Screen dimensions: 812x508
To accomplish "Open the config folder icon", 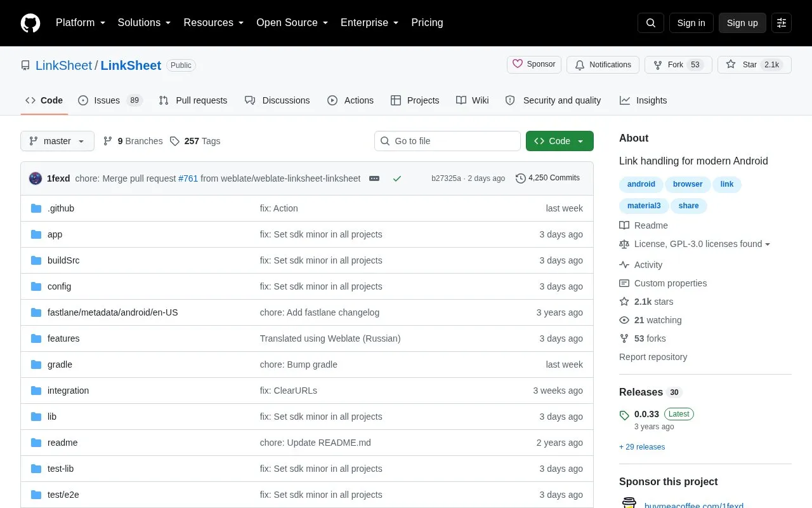I will [x=36, y=286].
